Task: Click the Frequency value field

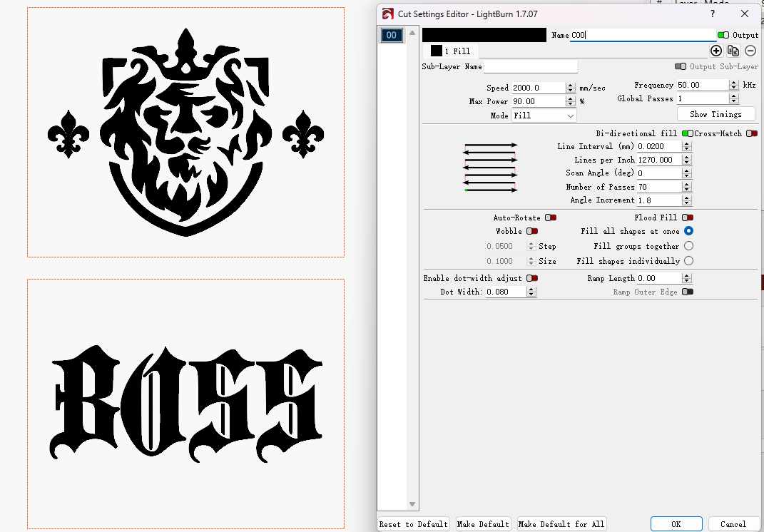Action: tap(703, 85)
